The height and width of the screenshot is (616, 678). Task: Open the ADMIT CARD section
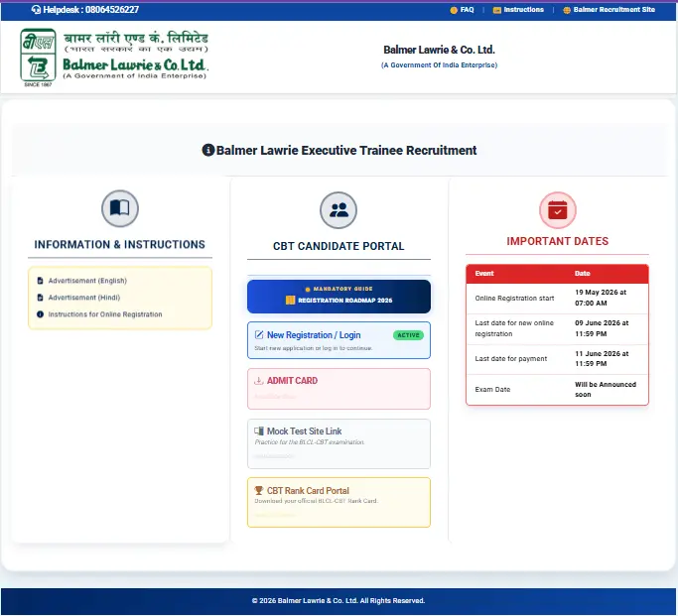(x=339, y=389)
